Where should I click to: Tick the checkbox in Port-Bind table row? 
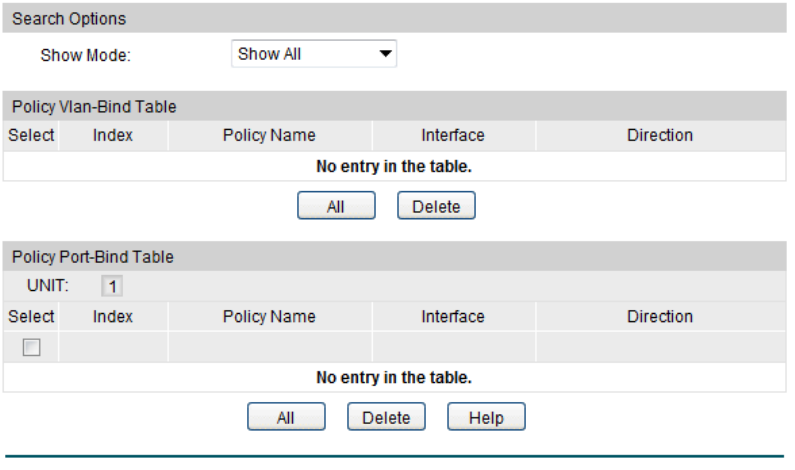[x=31, y=347]
